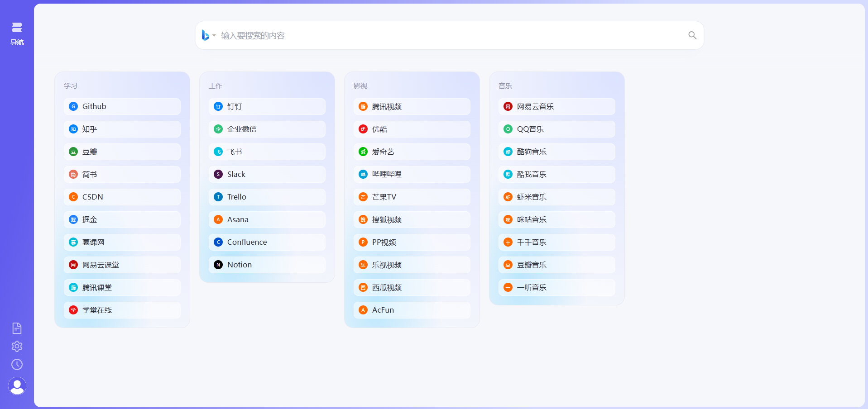Click the CSDN orange icon

(73, 197)
